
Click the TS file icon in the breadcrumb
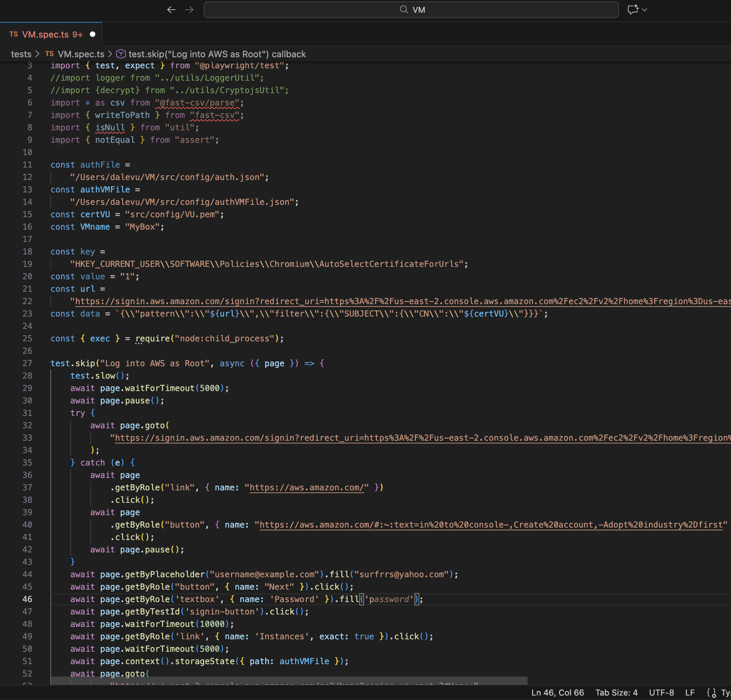pyautogui.click(x=49, y=54)
